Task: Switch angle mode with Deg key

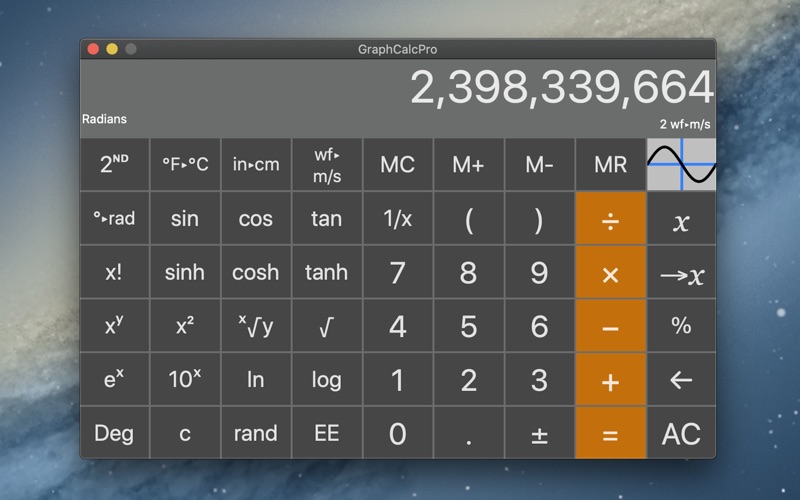Action: [114, 433]
